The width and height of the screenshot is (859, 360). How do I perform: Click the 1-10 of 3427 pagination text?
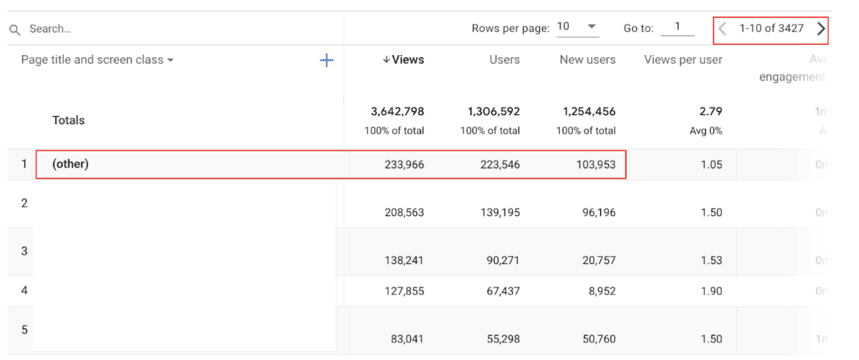click(x=771, y=28)
